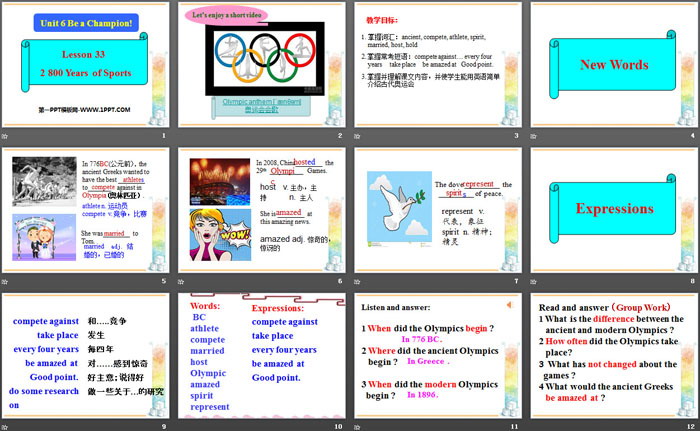The width and height of the screenshot is (700, 431).
Task: Click the 'Expressions:' heading on slide 10
Action: (278, 308)
